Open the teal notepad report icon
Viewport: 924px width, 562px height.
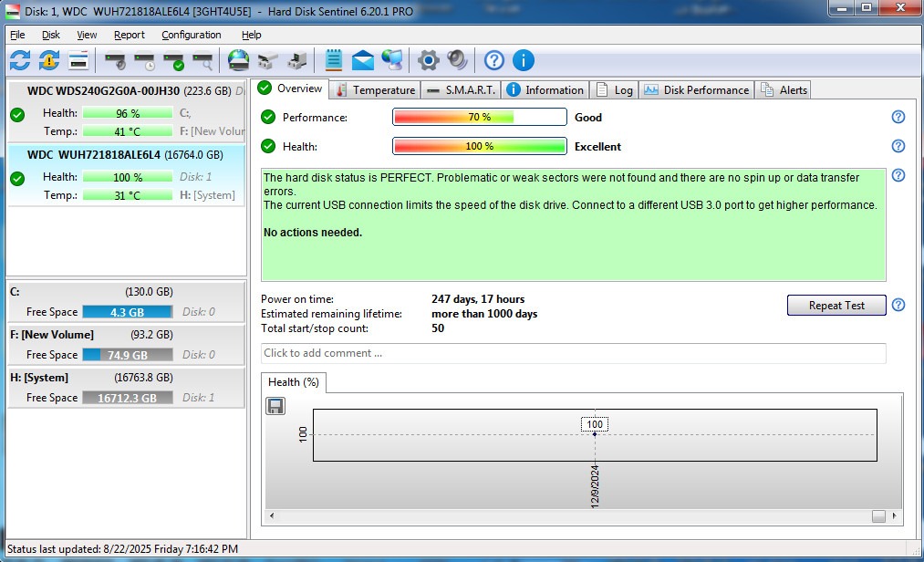(334, 60)
